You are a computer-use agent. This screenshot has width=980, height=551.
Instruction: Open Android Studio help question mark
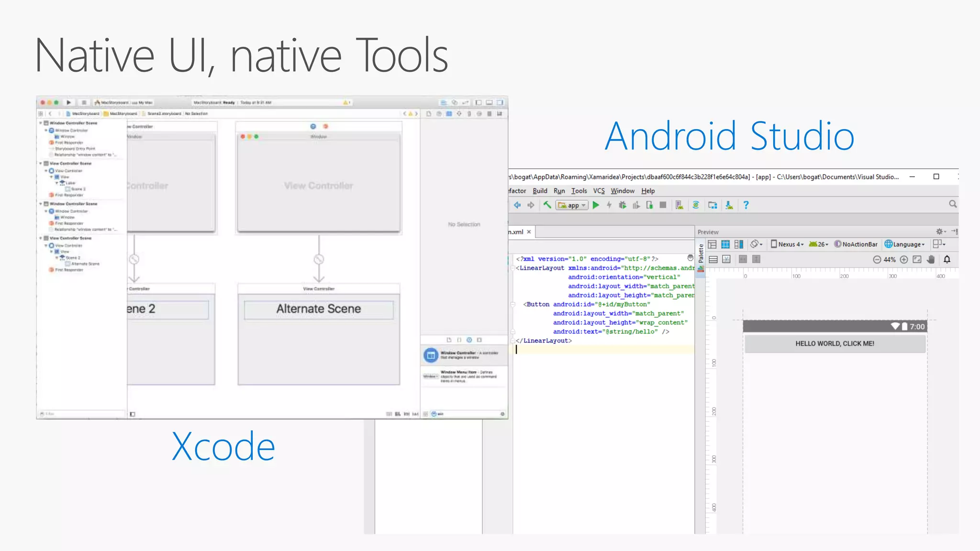coord(746,205)
